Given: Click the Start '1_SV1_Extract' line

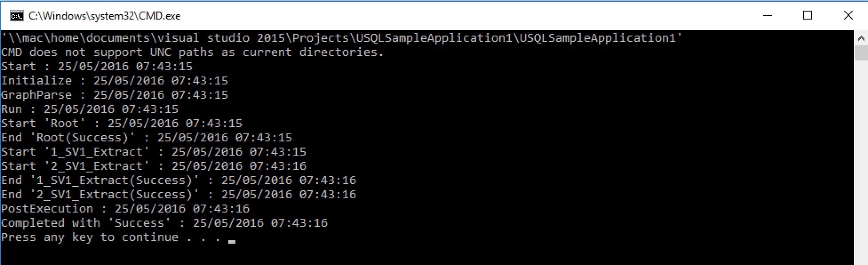Looking at the screenshot, I should [153, 152].
